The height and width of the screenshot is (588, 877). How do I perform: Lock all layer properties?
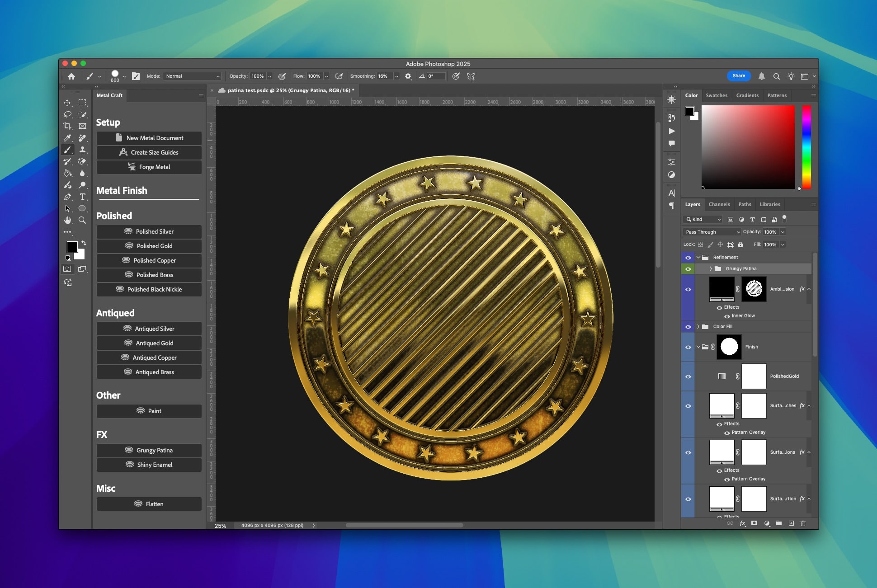click(x=740, y=245)
